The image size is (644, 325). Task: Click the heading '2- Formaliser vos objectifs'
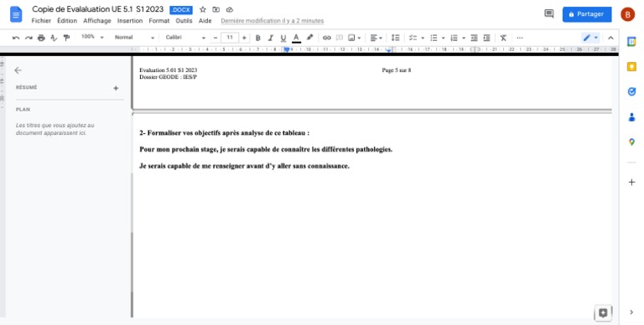[224, 133]
